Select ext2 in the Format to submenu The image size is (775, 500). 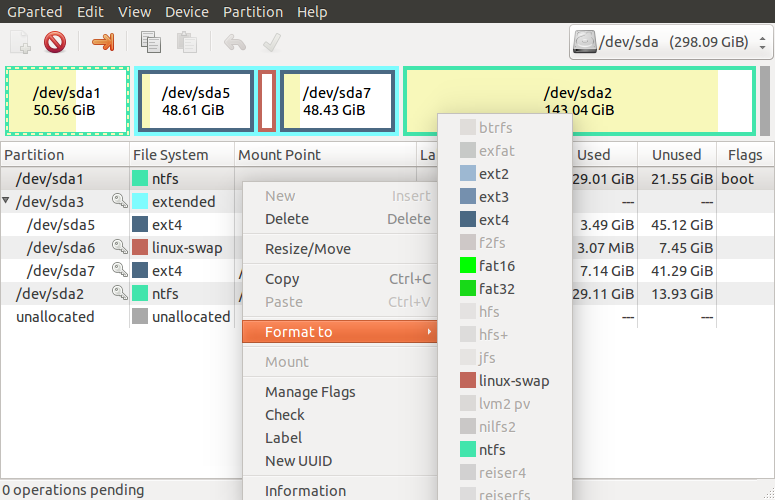[x=505, y=173]
